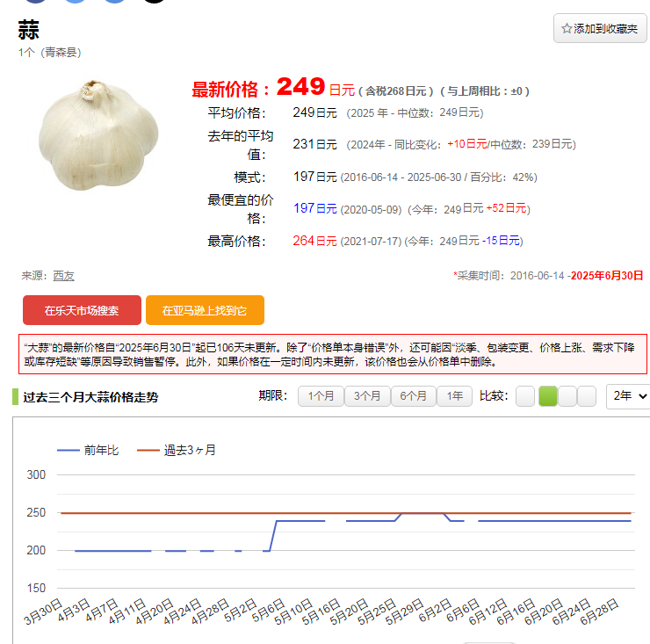Toggle the 過去3ヶ月 legend entry
This screenshot has width=650, height=644.
(x=177, y=450)
